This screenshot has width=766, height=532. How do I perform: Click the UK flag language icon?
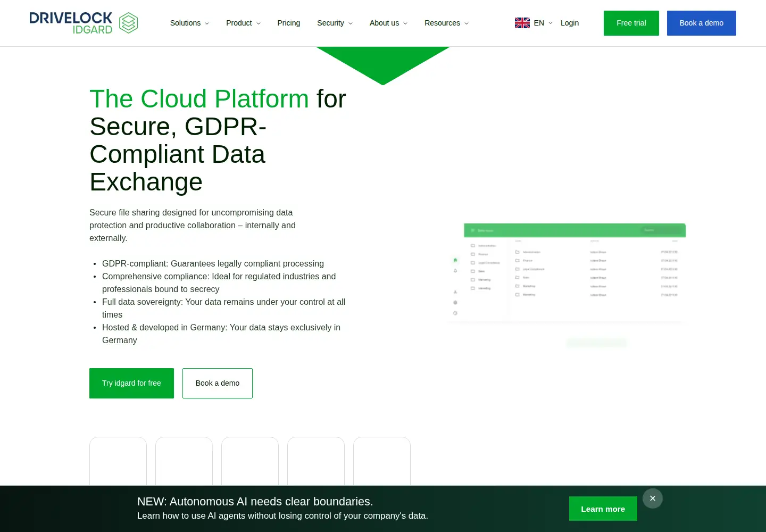(522, 23)
